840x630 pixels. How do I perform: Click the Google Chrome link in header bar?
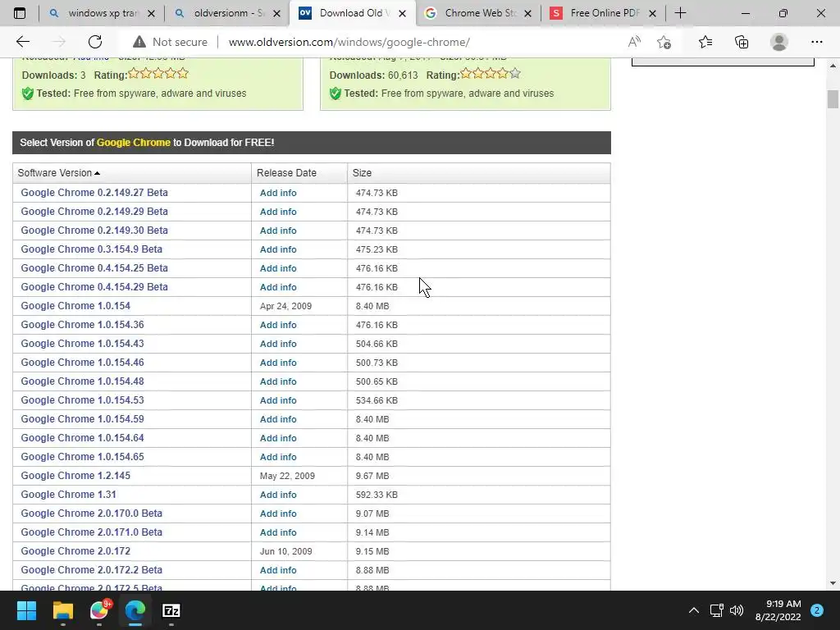[134, 143]
